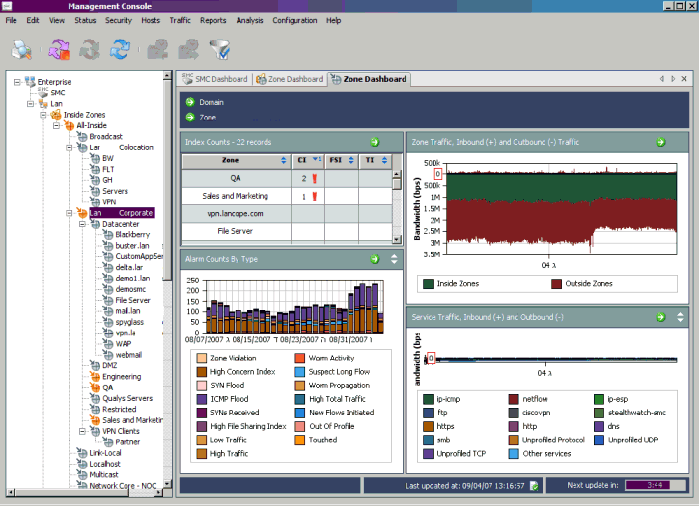The image size is (699, 506).
Task: Click the gray refresh arrows toolbar icon
Action: click(x=90, y=49)
